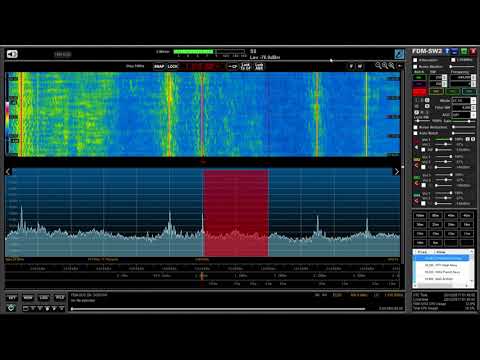The height and width of the screenshot is (360, 480).
Task: Toggle the SNAP button
Action: point(159,67)
